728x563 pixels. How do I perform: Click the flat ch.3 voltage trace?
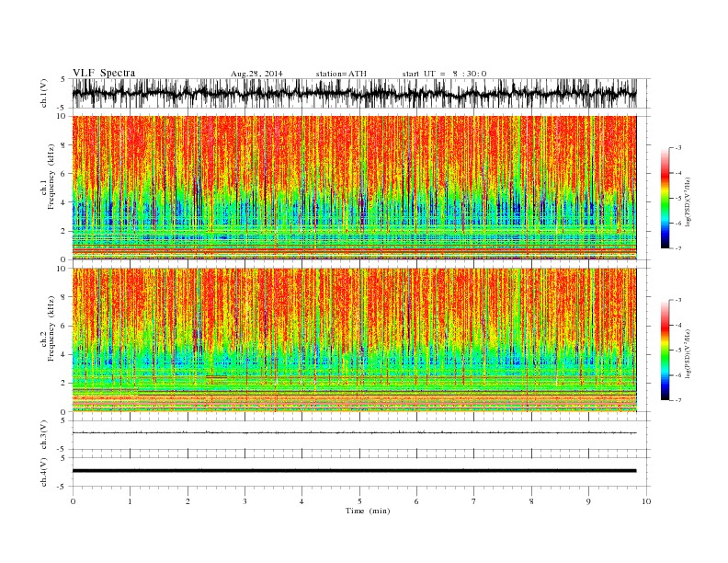tap(354, 432)
